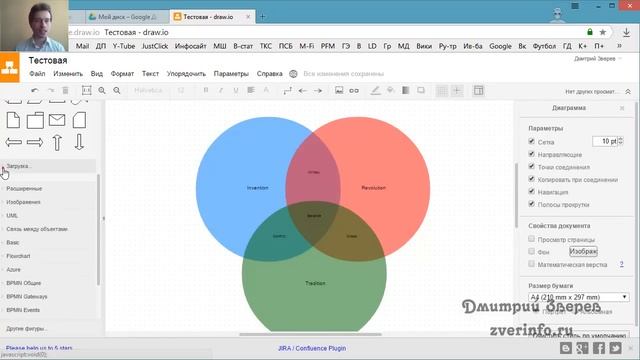Click the gradient toolbar icon
The image size is (640, 360).
pos(406,90)
